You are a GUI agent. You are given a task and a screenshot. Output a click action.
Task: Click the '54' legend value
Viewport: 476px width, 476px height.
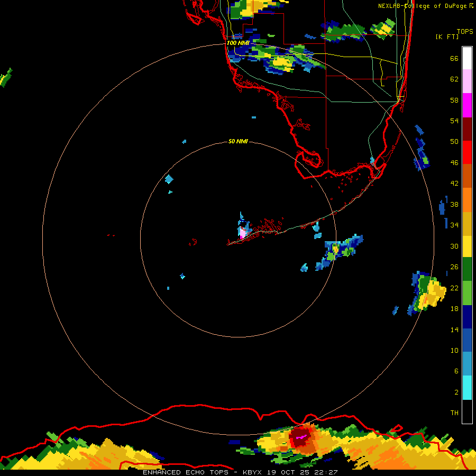454,121
